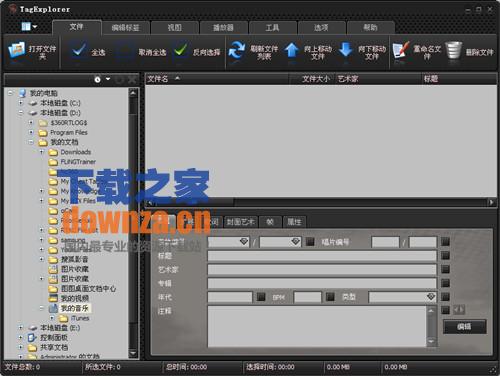Select 我的音乐 folder in tree
500x376 pixels.
(x=75, y=308)
